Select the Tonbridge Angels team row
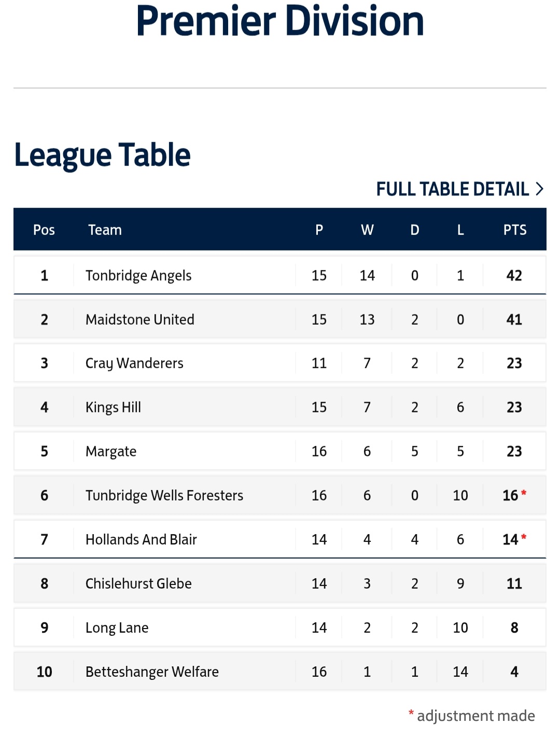 click(x=138, y=275)
